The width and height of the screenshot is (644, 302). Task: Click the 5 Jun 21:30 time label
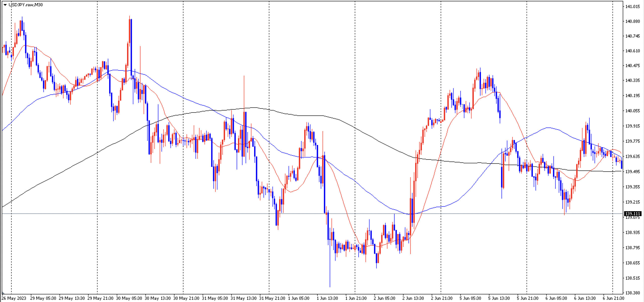coord(528,298)
